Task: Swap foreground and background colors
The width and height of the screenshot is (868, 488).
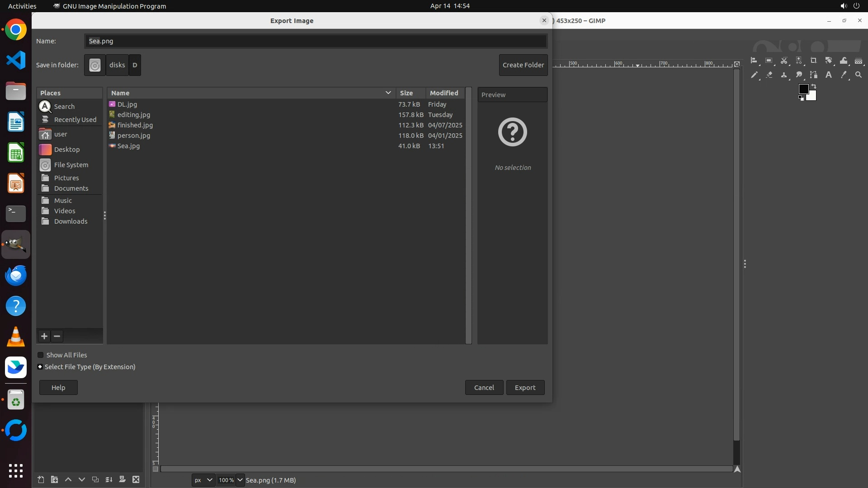Action: pyautogui.click(x=814, y=86)
